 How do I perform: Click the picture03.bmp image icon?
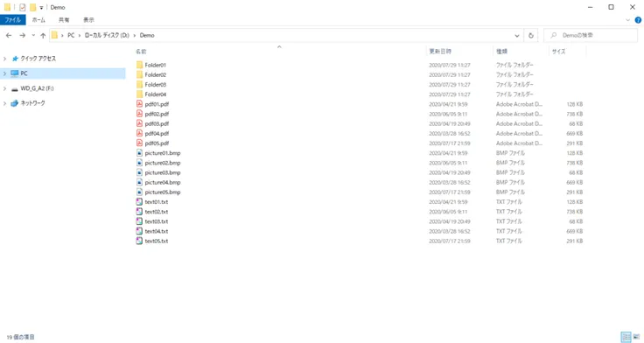140,172
